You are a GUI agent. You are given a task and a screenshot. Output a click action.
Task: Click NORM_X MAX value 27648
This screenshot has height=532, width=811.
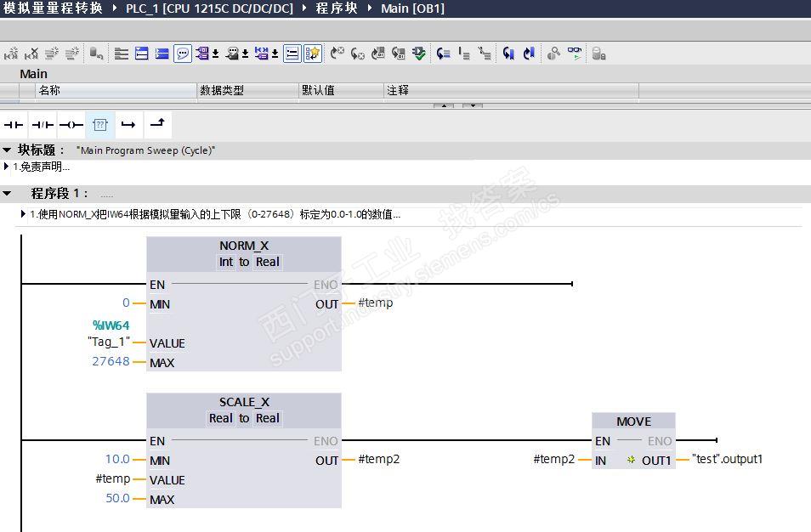pyautogui.click(x=111, y=361)
